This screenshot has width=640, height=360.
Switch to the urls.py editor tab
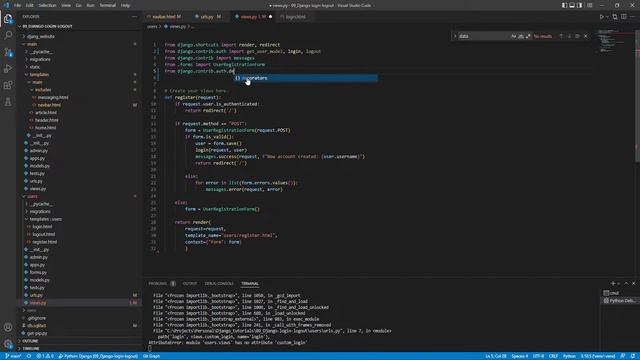coord(208,17)
